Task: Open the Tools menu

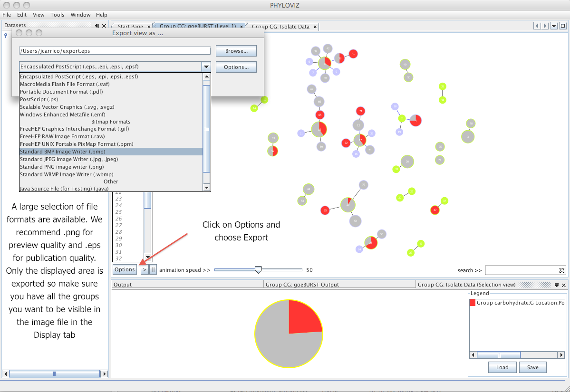Action: 57,15
